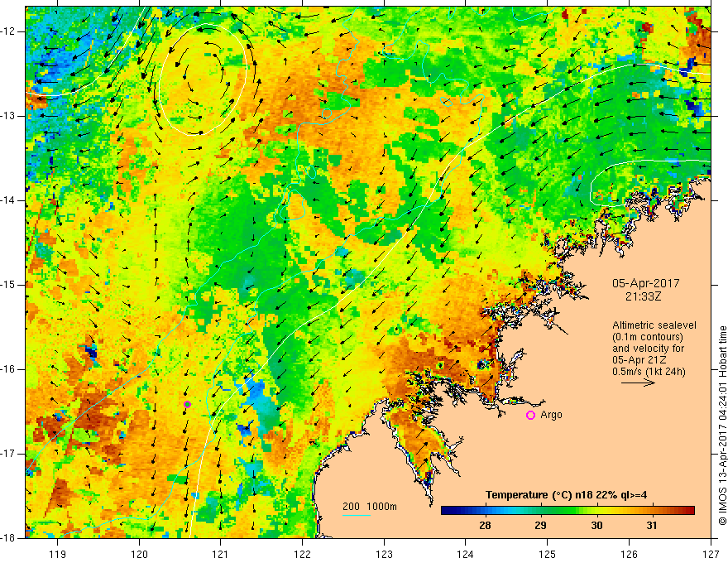The width and height of the screenshot is (728, 563).
Task: Click longitude axis label '123'
Action: pyautogui.click(x=384, y=554)
